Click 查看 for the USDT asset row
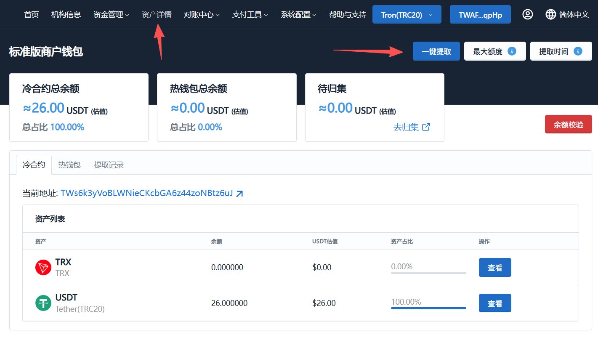This screenshot has height=364, width=598. pyautogui.click(x=495, y=303)
